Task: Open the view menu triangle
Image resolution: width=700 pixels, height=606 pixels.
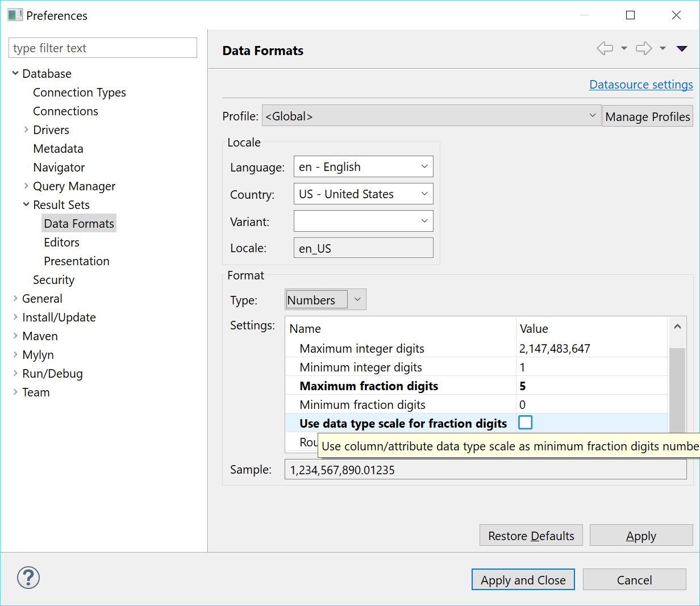Action: (681, 48)
